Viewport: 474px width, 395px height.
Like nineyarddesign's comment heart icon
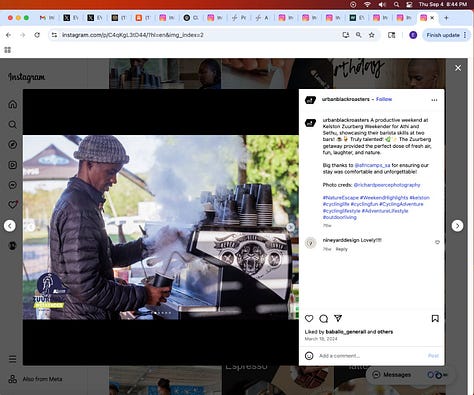click(x=437, y=242)
